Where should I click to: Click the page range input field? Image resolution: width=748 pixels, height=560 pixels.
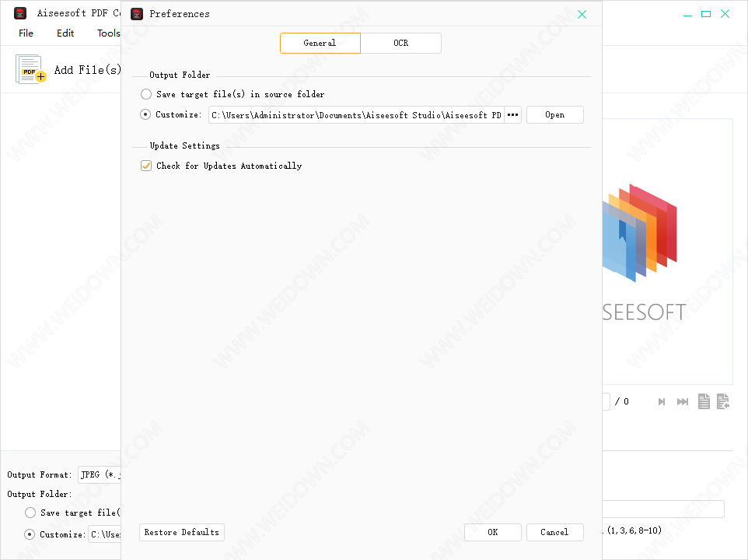[x=663, y=509]
